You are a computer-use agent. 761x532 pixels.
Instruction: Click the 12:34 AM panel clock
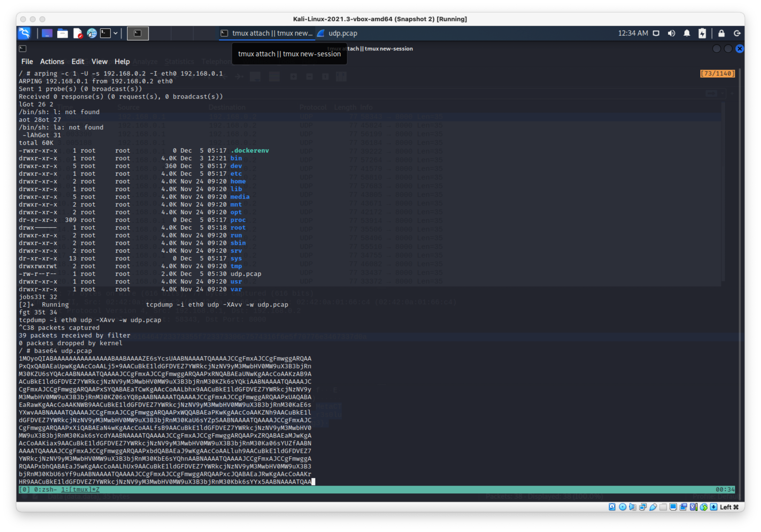633,33
